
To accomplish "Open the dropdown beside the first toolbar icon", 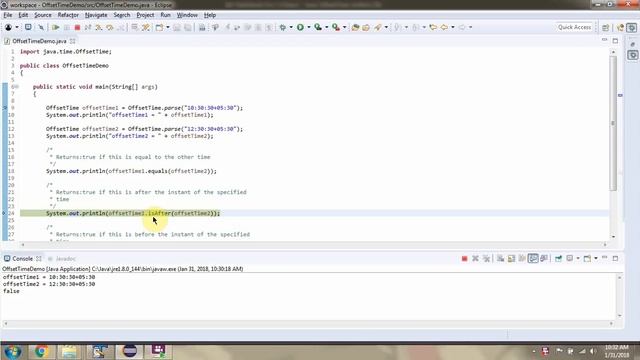I will tap(17, 27).
